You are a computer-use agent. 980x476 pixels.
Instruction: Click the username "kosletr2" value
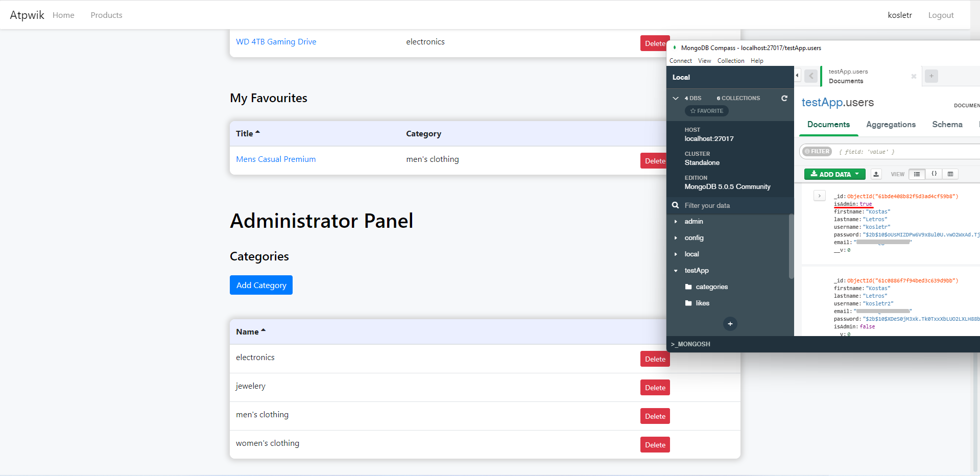point(878,303)
